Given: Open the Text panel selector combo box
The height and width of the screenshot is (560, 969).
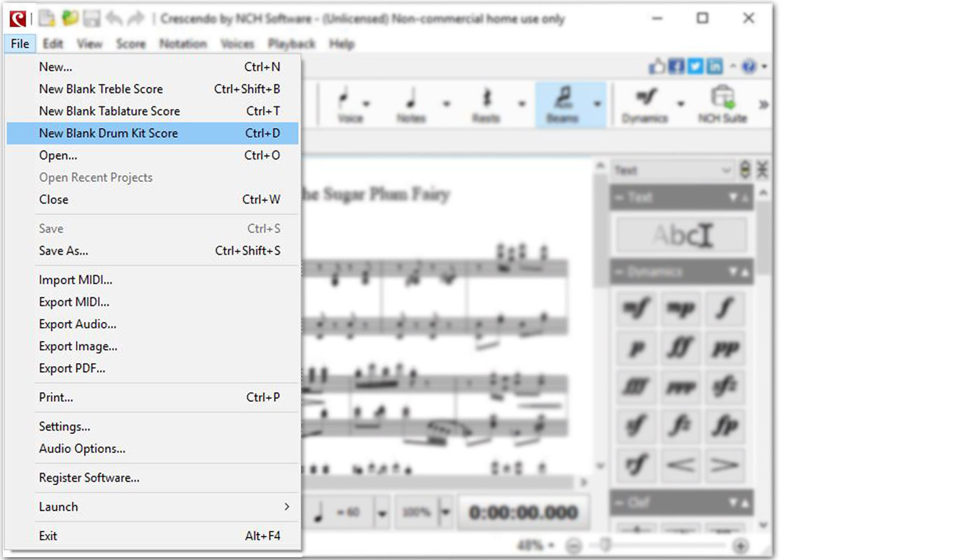Looking at the screenshot, I should click(672, 170).
